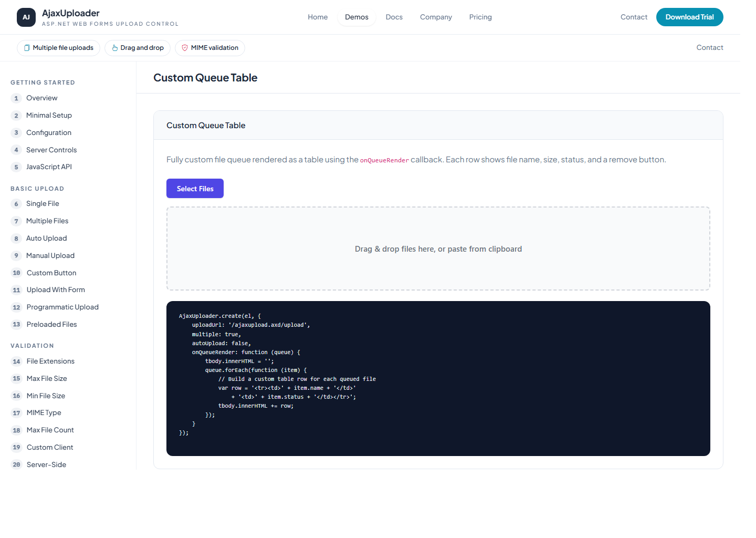
Task: Click the step 14 badge for File Extensions
Action: click(16, 361)
